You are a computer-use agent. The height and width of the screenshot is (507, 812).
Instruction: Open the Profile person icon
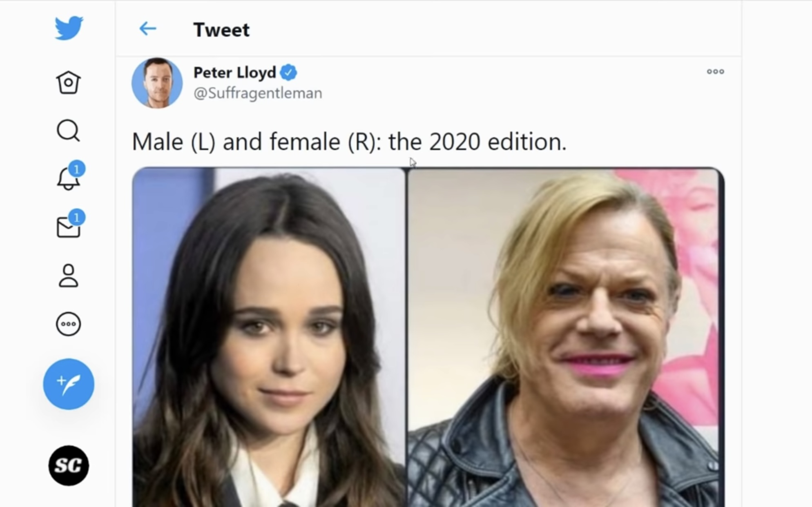pos(68,276)
